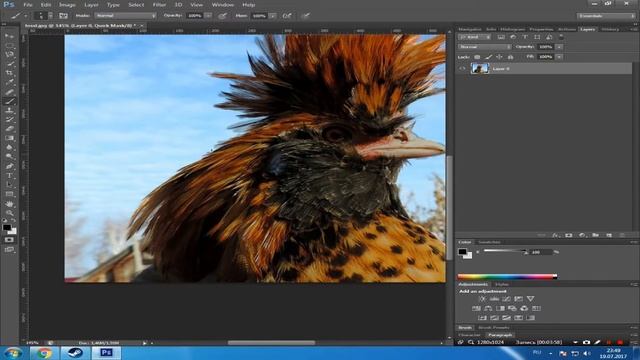Delete layer using the trash icon
640x360 pixels.
coord(622,236)
